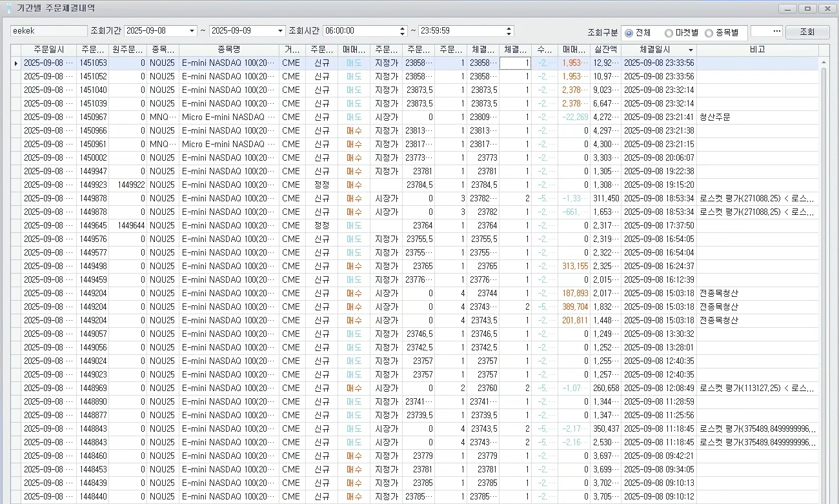Click the 260,658 balance value
Image resolution: width=839 pixels, height=504 pixels.
click(x=606, y=388)
